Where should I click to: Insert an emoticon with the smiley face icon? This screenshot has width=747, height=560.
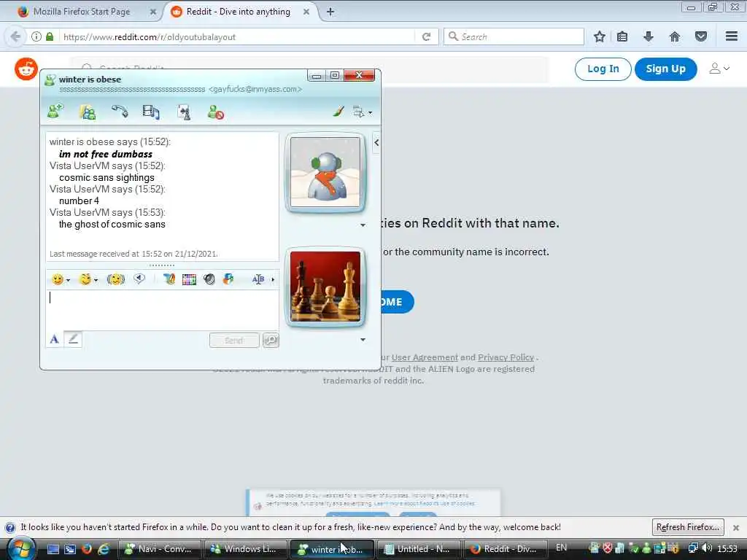pos(58,279)
